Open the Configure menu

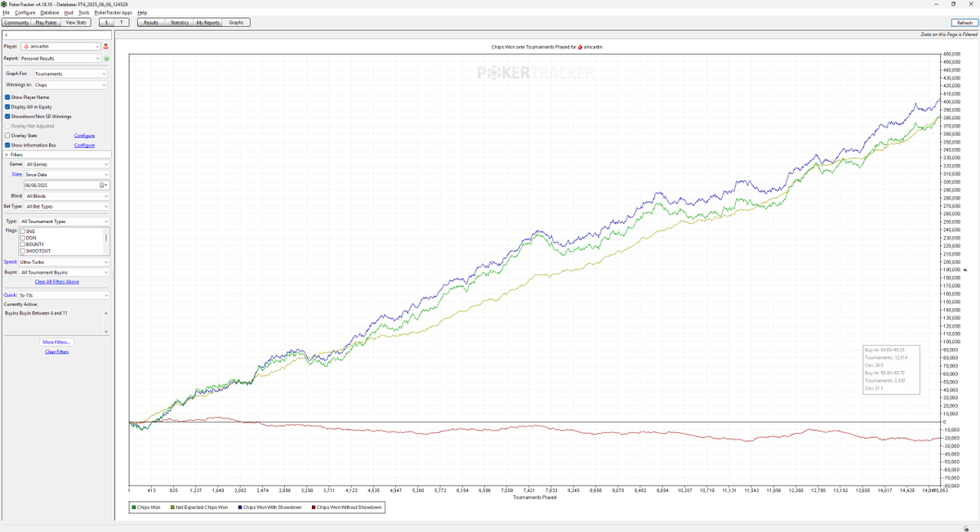tap(25, 13)
